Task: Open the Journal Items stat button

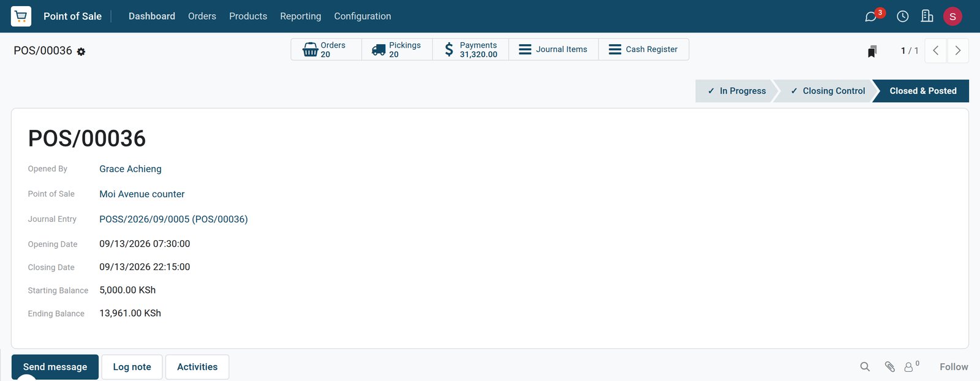Action: 554,50
